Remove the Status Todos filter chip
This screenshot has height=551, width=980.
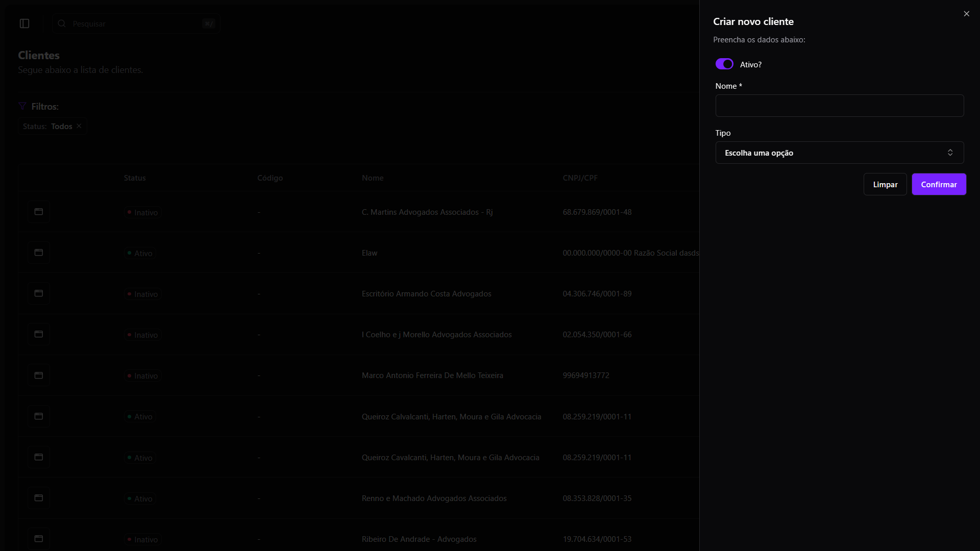coord(79,126)
